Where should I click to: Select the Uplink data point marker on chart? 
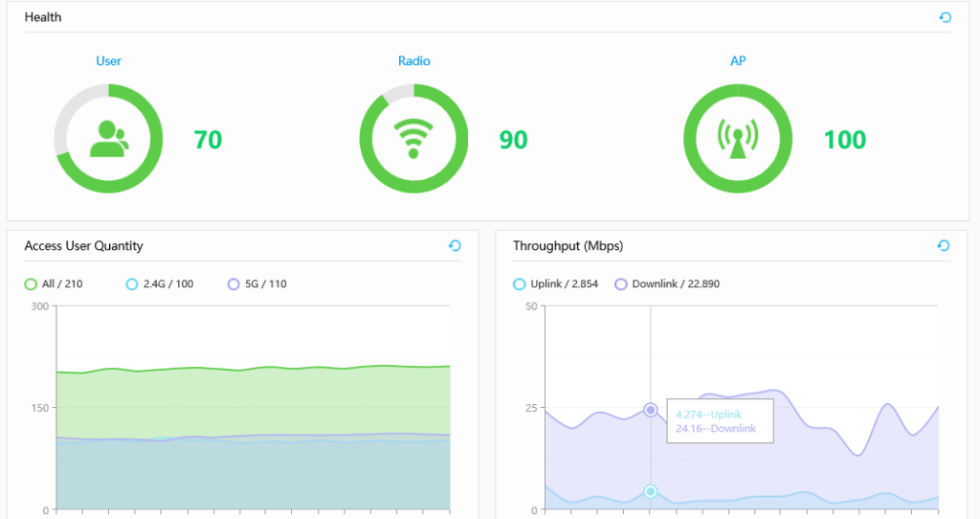pos(651,491)
